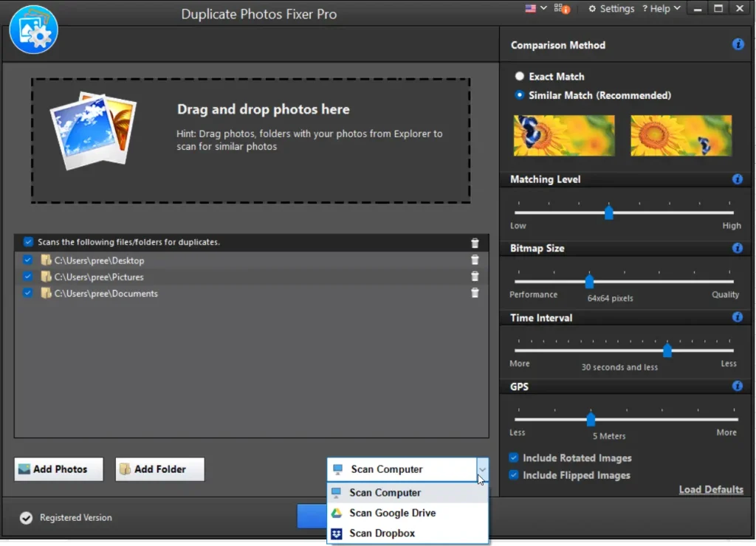Click the Add Photos button
Viewport: 756px width, 546px height.
(x=58, y=469)
